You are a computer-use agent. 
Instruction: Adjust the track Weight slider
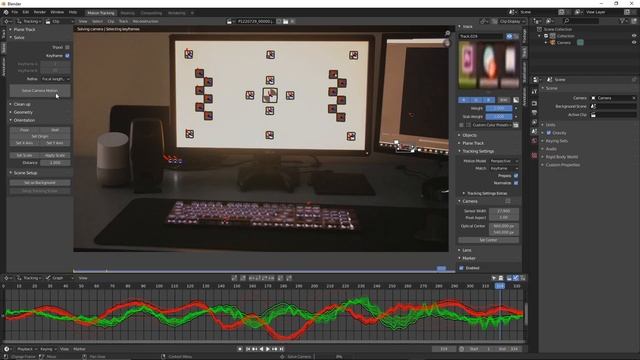click(499, 109)
